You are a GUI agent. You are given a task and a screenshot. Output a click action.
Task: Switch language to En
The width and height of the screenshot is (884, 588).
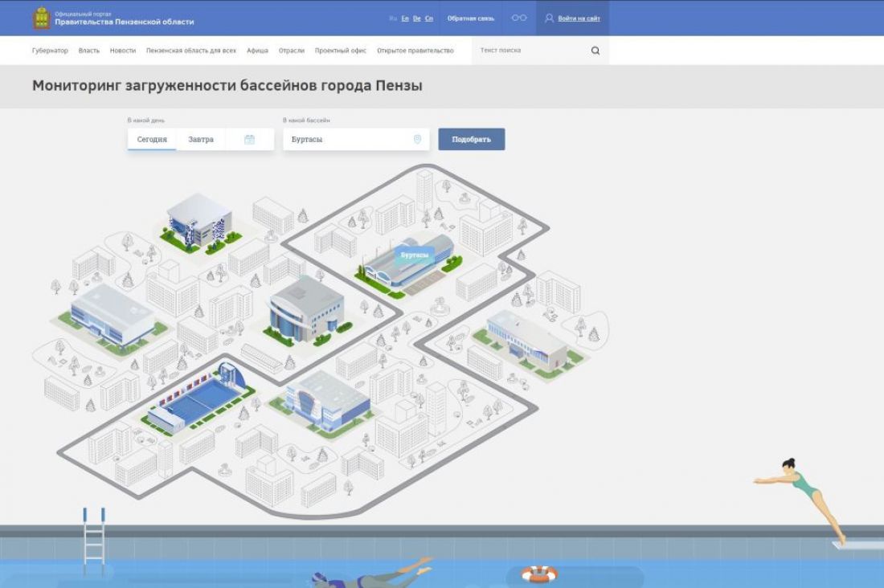tap(405, 18)
